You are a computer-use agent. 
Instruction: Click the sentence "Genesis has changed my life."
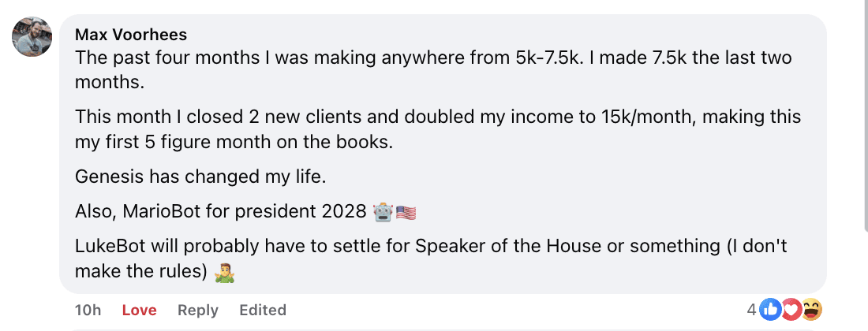click(200, 177)
